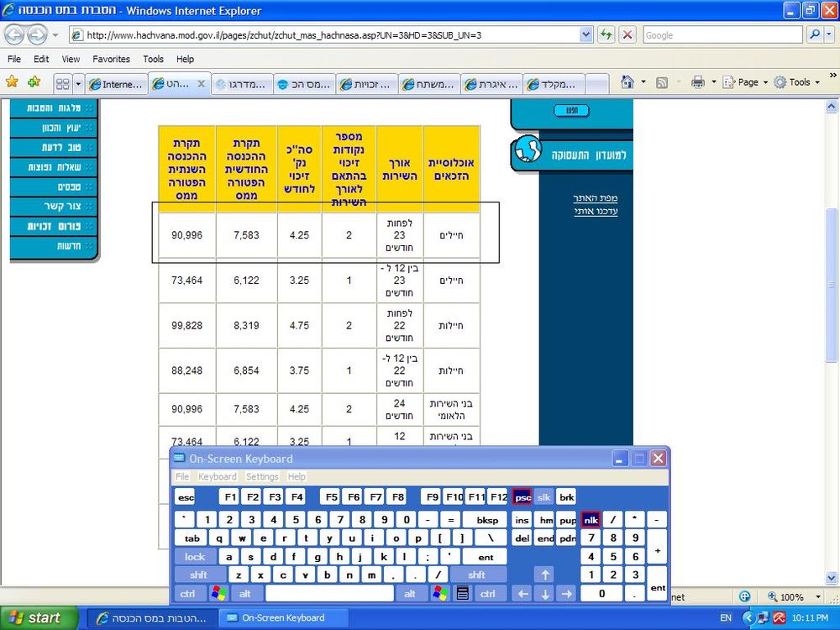Open the Page menu button
The height and width of the screenshot is (630, 840).
pos(744,82)
